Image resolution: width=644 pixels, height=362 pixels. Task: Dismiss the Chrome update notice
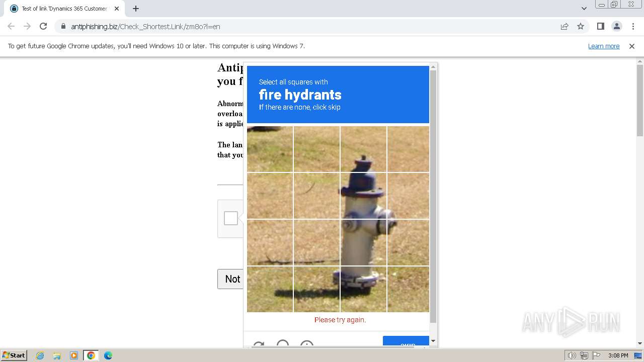coord(632,46)
